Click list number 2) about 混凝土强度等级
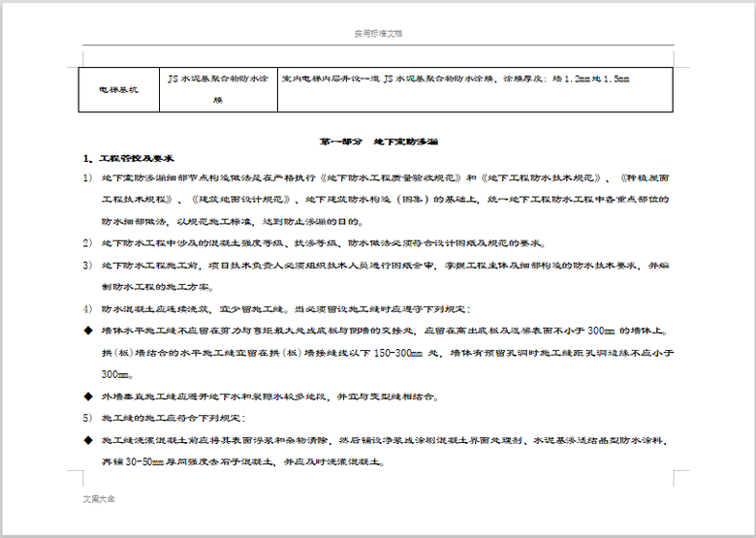This screenshot has height=538, width=756. click(87, 242)
